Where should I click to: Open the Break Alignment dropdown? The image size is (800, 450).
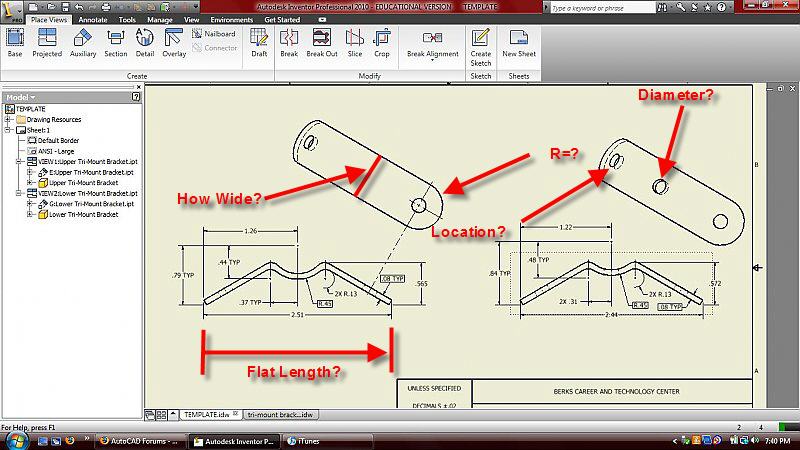[x=432, y=61]
